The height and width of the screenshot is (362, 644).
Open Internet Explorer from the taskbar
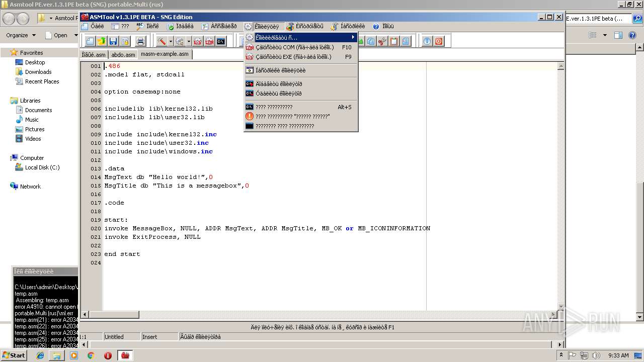pyautogui.click(x=40, y=355)
